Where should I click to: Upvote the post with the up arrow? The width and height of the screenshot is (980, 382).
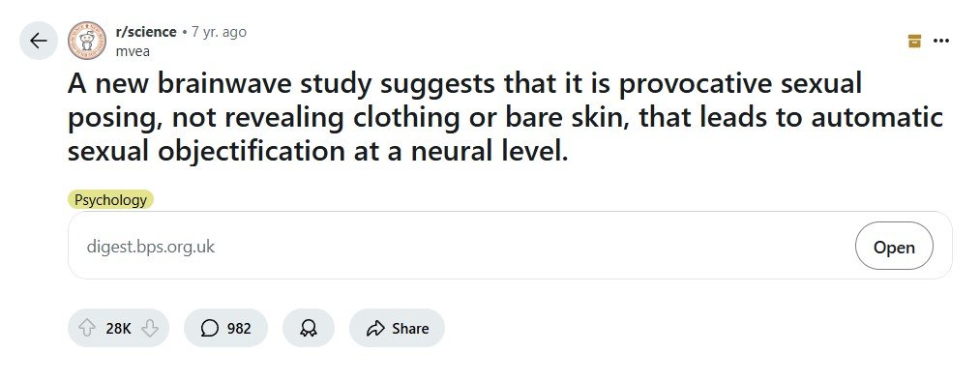click(x=87, y=328)
